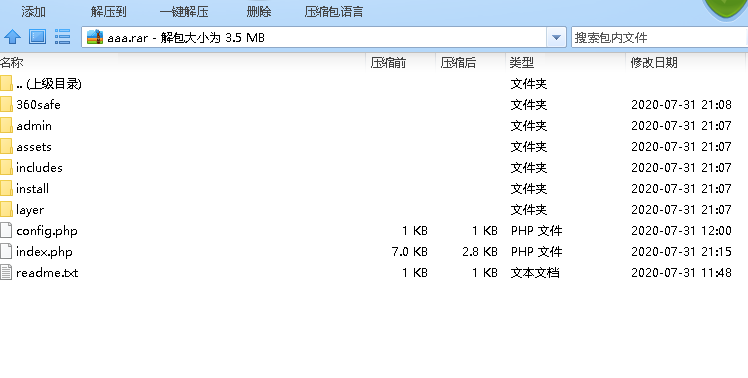The image size is (748, 378).
Task: Focus the search-in-archive input field
Action: point(660,37)
